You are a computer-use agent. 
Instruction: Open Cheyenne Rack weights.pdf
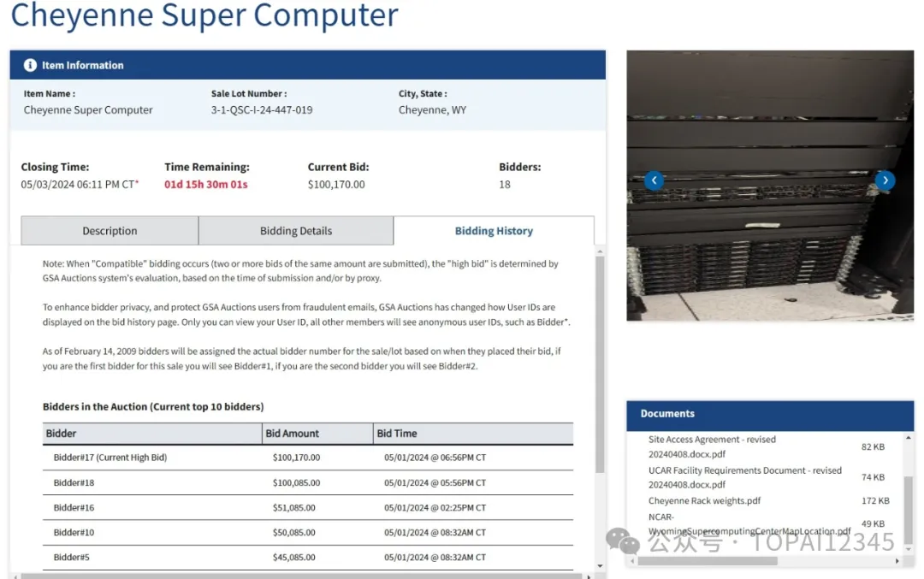click(704, 500)
